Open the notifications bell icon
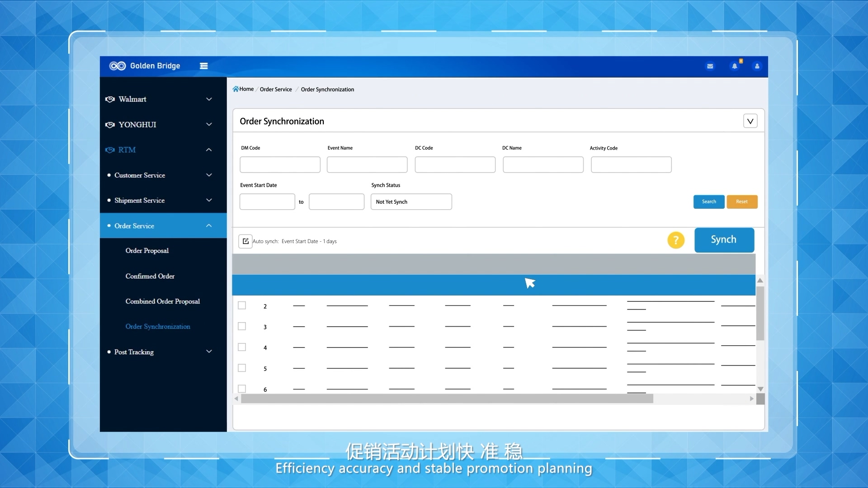 [x=735, y=66]
